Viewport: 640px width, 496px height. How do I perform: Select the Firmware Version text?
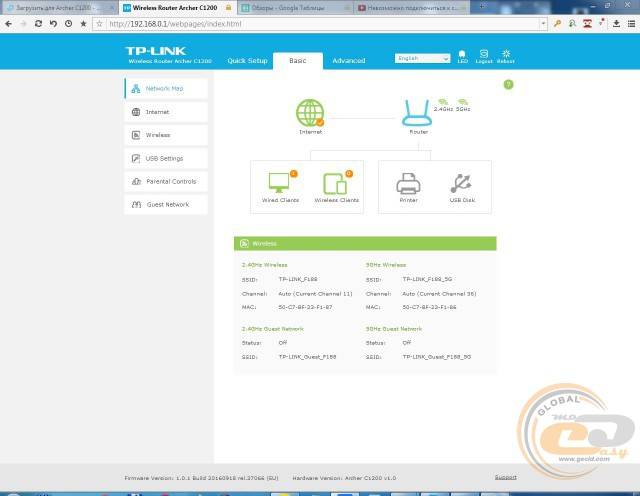point(202,478)
